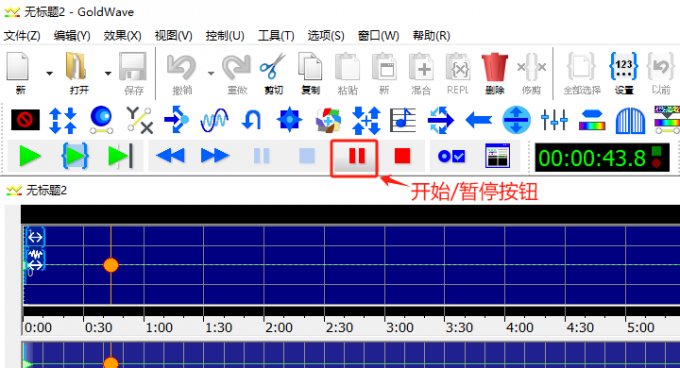Stop recording with the red square button

(402, 156)
